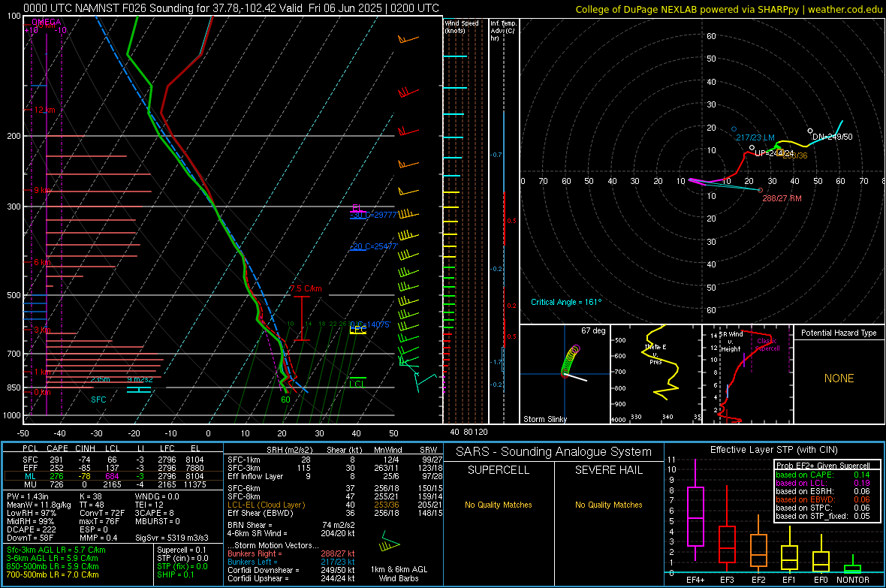Select the ML parcel row

point(113,476)
